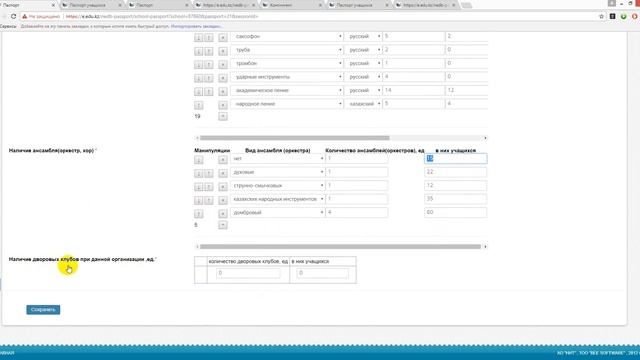Switch to the last e.edu.kz tab
The image size is (640, 360).
tap(426, 5)
